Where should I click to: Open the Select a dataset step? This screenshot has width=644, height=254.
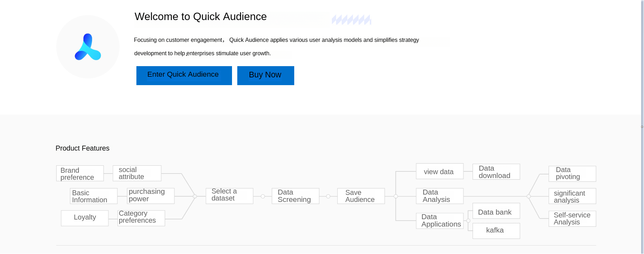[229, 196]
